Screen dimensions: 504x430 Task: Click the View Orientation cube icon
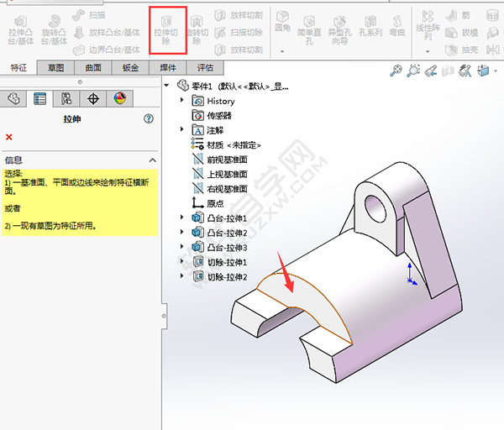pyautogui.click(x=483, y=71)
